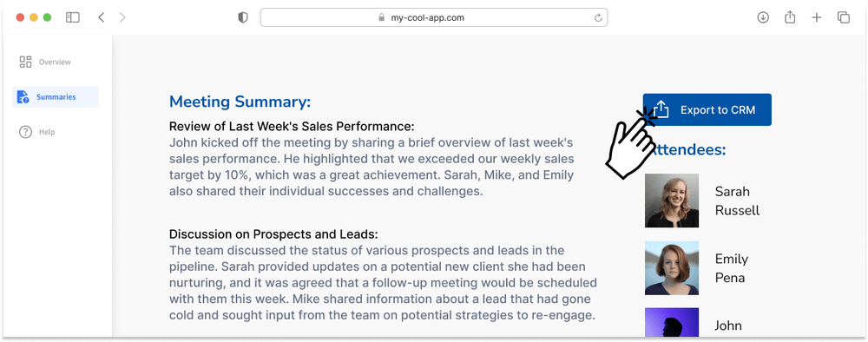Select the Summaries sidebar item
This screenshot has width=868, height=342.
tap(56, 97)
